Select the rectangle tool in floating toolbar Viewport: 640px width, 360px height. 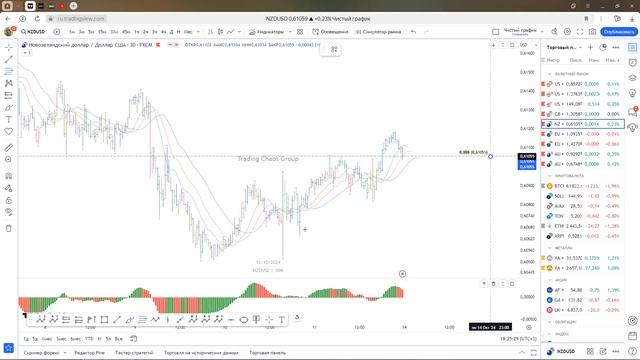point(104,320)
